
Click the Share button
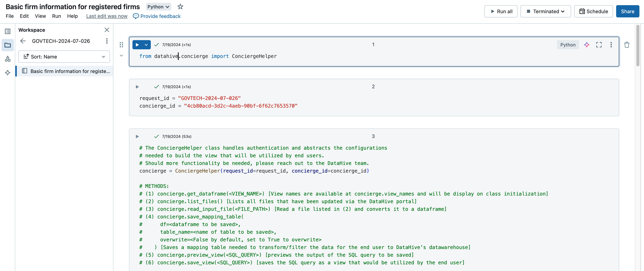click(x=628, y=11)
